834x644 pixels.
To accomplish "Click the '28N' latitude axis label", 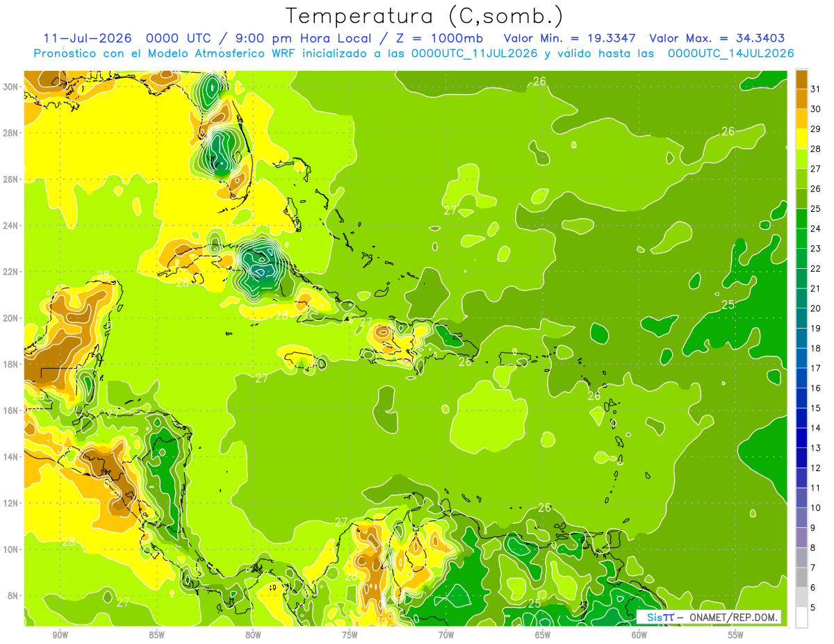I will click(x=10, y=133).
